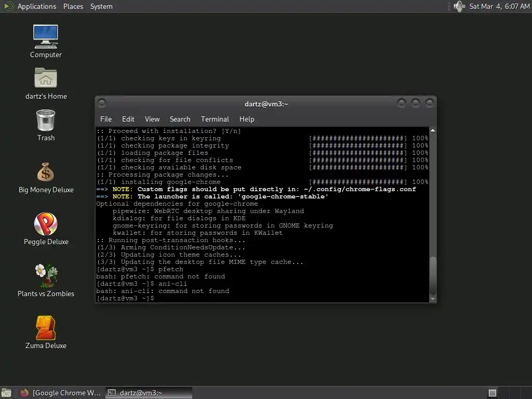Open terminal File menu
Image resolution: width=532 pixels, height=399 pixels.
pos(106,119)
